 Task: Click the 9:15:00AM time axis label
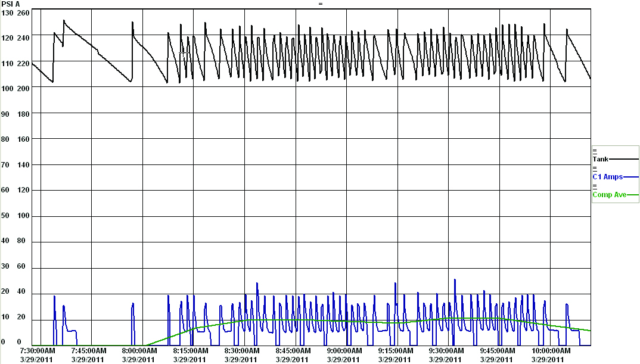coord(396,350)
